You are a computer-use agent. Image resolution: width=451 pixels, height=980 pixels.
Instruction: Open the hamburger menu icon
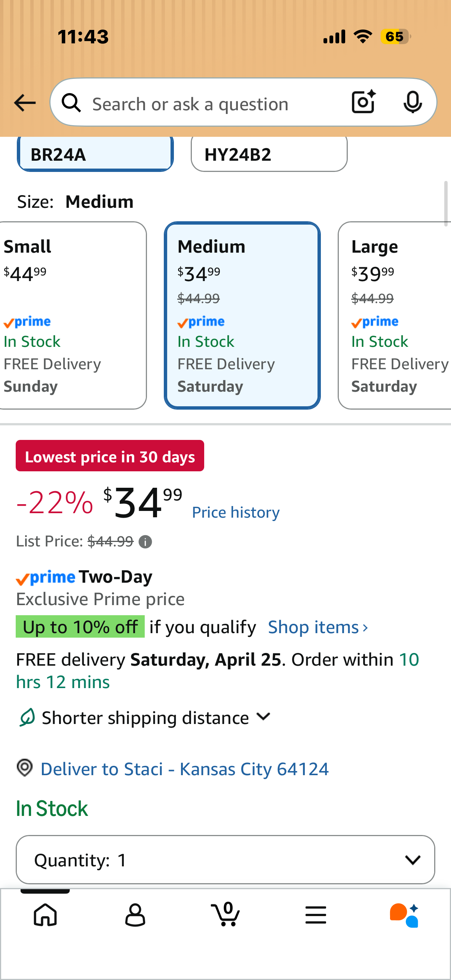316,915
